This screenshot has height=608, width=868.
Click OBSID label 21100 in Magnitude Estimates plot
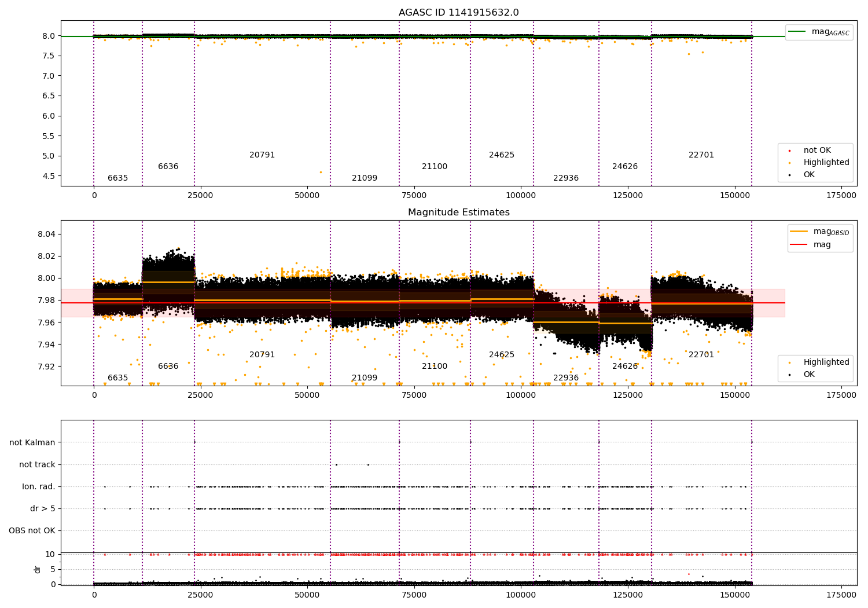[435, 367]
